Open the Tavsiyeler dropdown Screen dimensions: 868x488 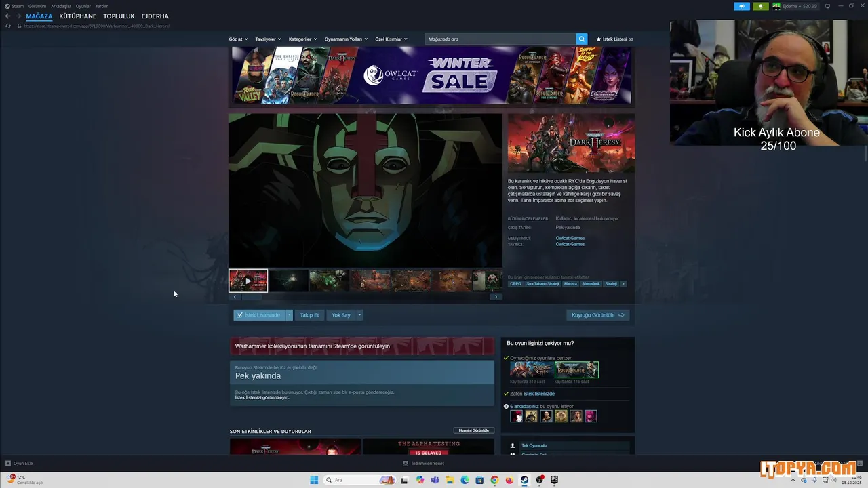(268, 39)
